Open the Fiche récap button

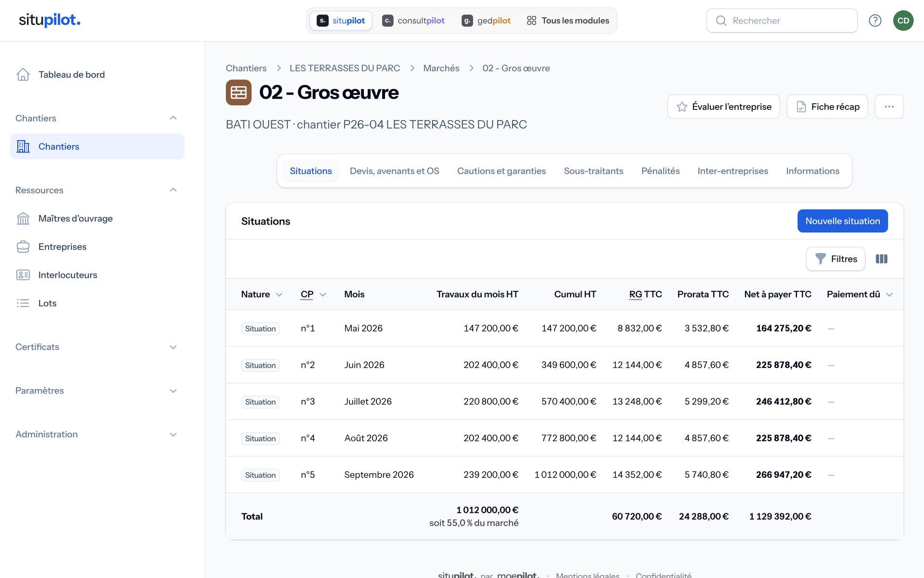(827, 106)
